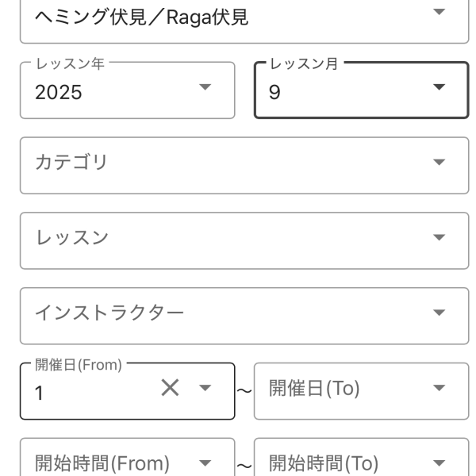Image resolution: width=476 pixels, height=476 pixels.
Task: Expand the カテゴリ dropdown arrow
Action: click(x=439, y=162)
